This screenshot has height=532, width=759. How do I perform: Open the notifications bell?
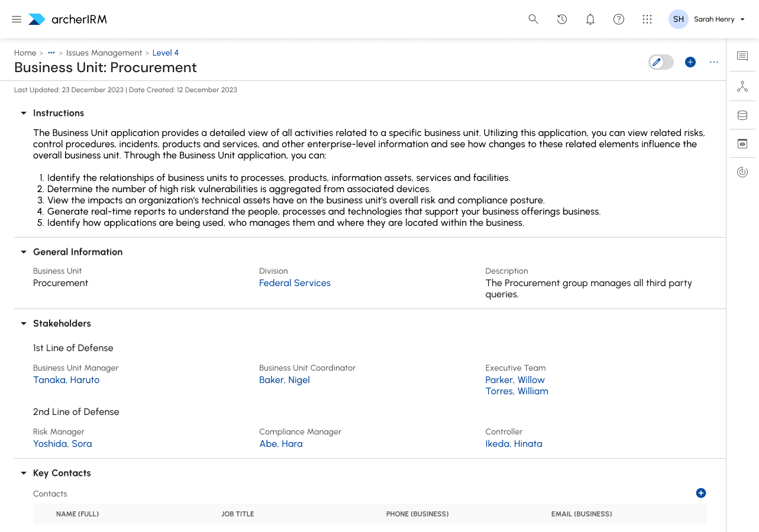click(x=590, y=20)
